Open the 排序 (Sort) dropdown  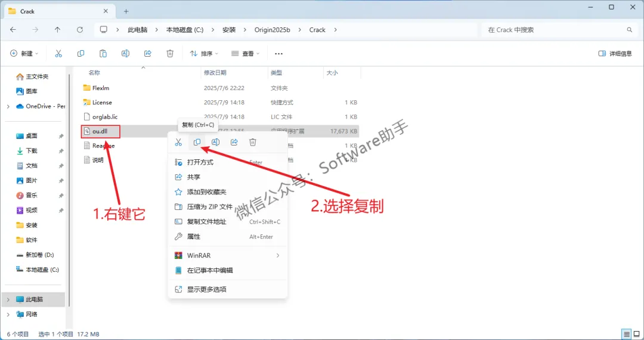tap(204, 53)
